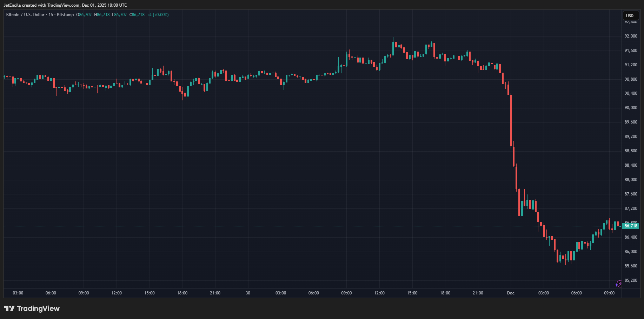Viewport: 644px width, 319px height.
Task: Select the 30 date marker on time axis
Action: (248, 293)
